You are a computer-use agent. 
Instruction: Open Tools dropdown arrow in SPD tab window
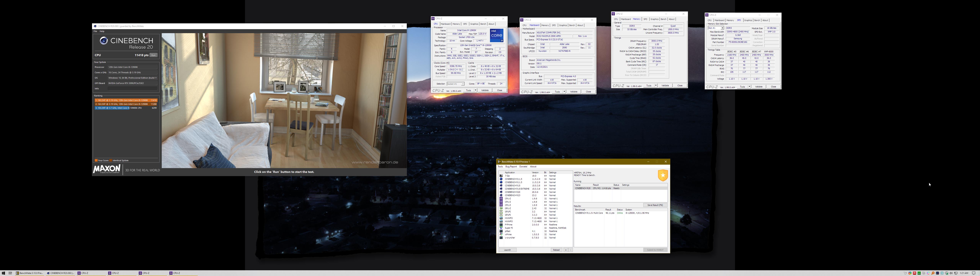pos(750,87)
